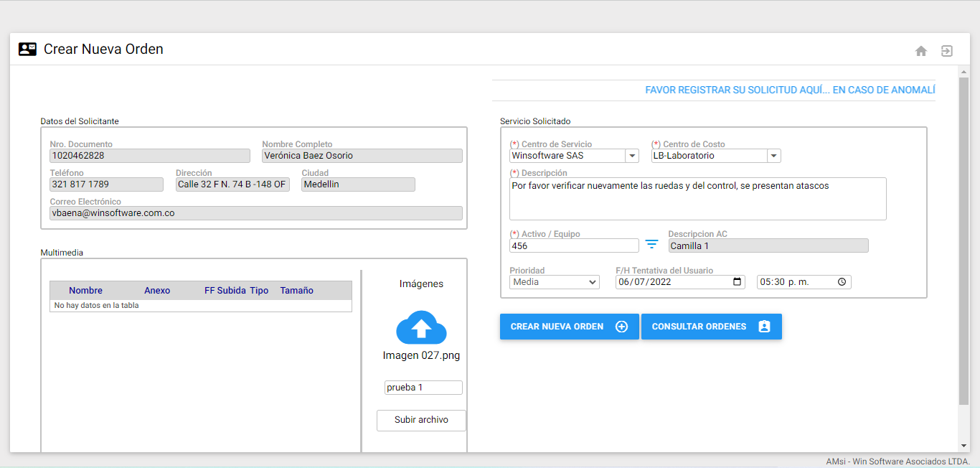Image resolution: width=980 pixels, height=468 pixels.
Task: Click the Consultar Ordenes button
Action: click(711, 327)
